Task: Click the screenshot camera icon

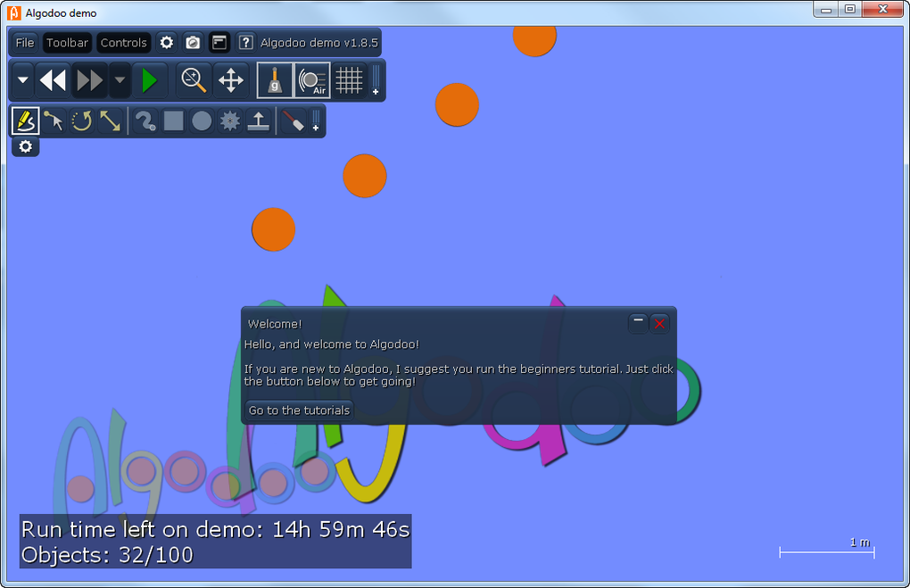Action: [x=193, y=42]
